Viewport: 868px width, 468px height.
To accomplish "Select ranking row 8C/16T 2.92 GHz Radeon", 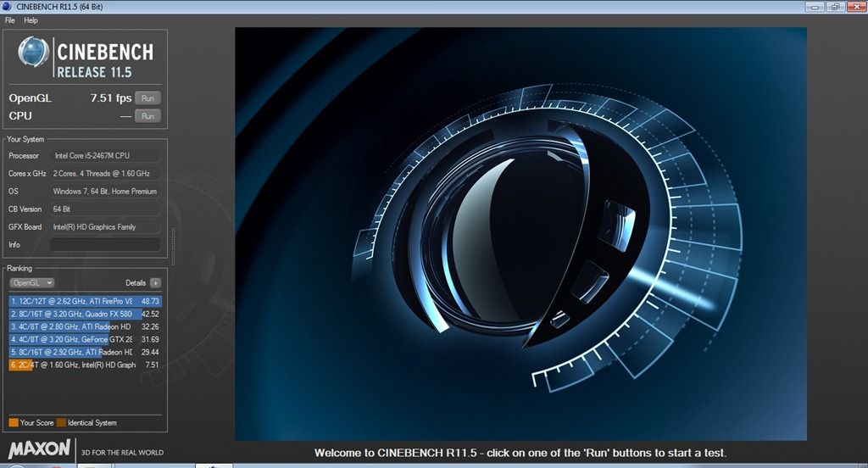I will click(86, 352).
